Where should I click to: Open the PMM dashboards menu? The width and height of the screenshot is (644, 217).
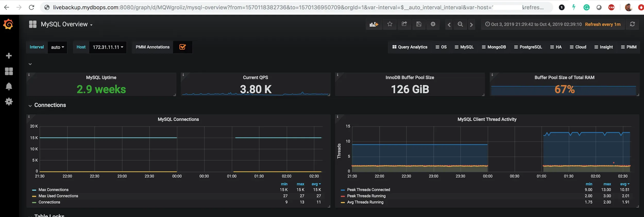coord(629,47)
